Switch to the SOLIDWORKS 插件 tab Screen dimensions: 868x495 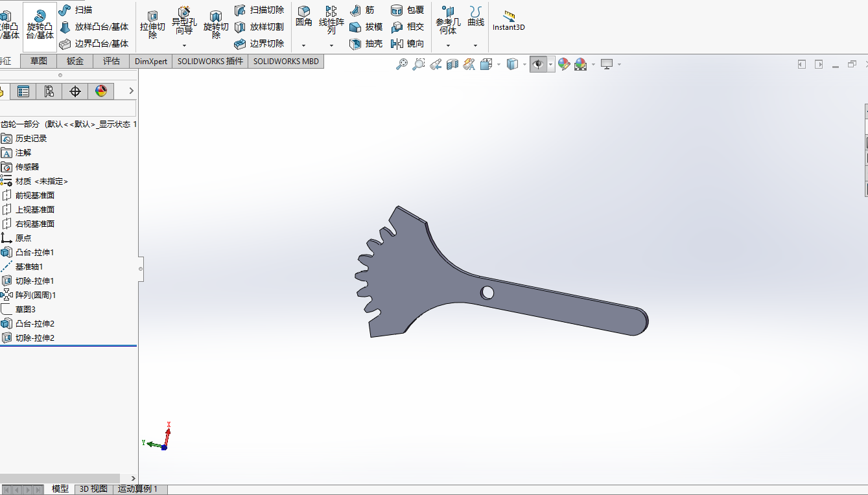[x=210, y=62]
